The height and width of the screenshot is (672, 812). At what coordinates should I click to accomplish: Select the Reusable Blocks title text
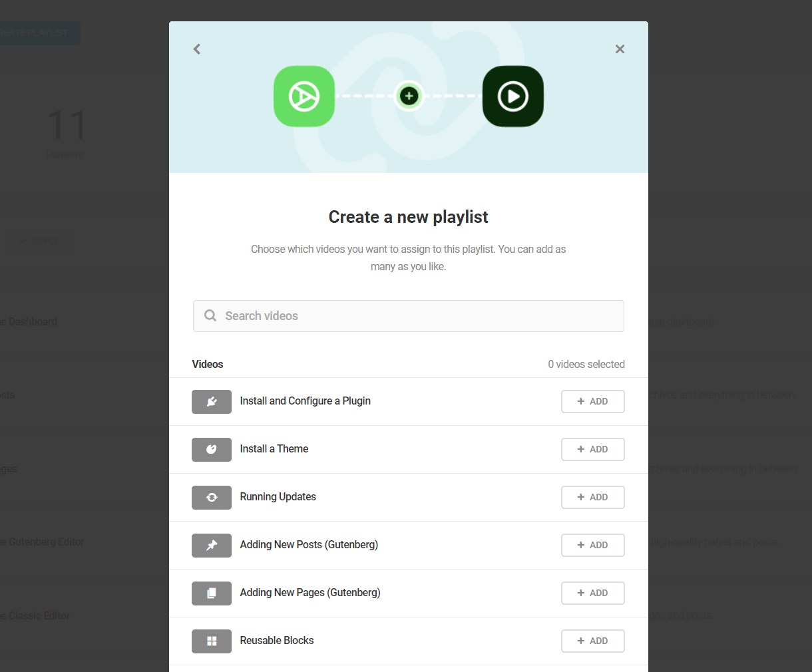tap(277, 640)
